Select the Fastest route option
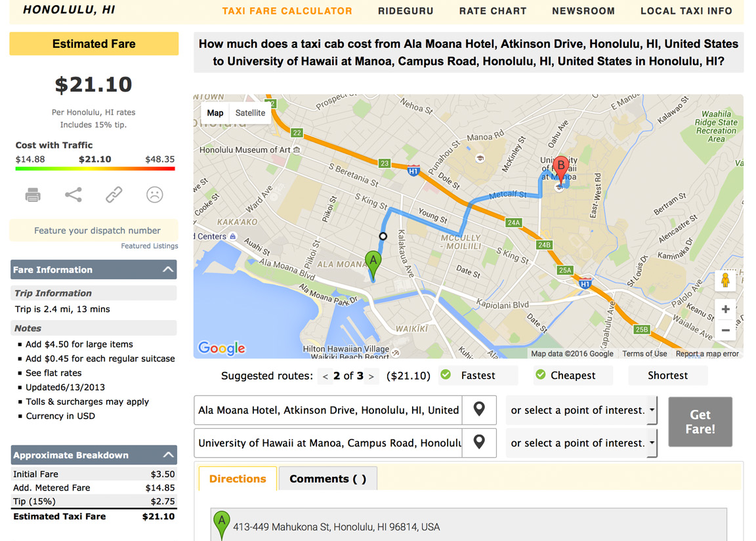The image size is (756, 541). pyautogui.click(x=478, y=375)
